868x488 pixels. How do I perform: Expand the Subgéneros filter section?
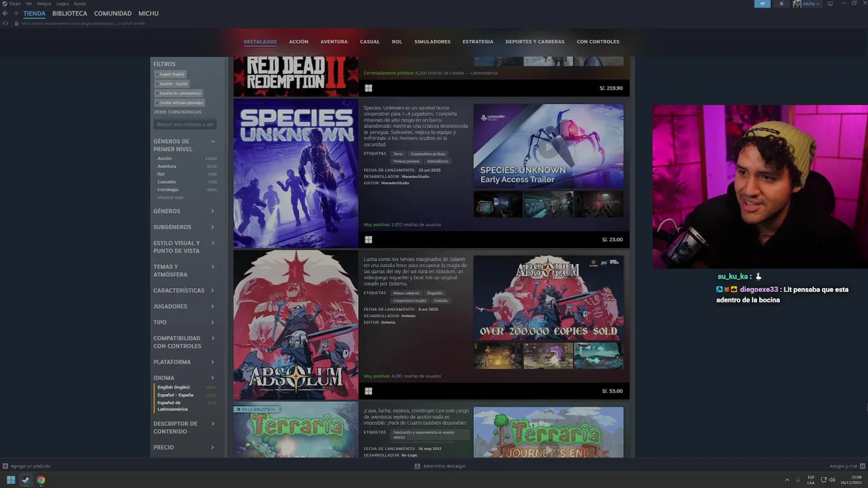tap(184, 227)
